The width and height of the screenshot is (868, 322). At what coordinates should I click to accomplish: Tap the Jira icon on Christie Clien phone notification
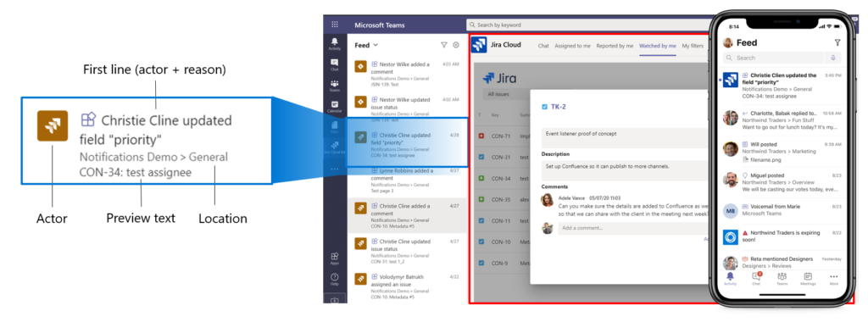coord(731,80)
